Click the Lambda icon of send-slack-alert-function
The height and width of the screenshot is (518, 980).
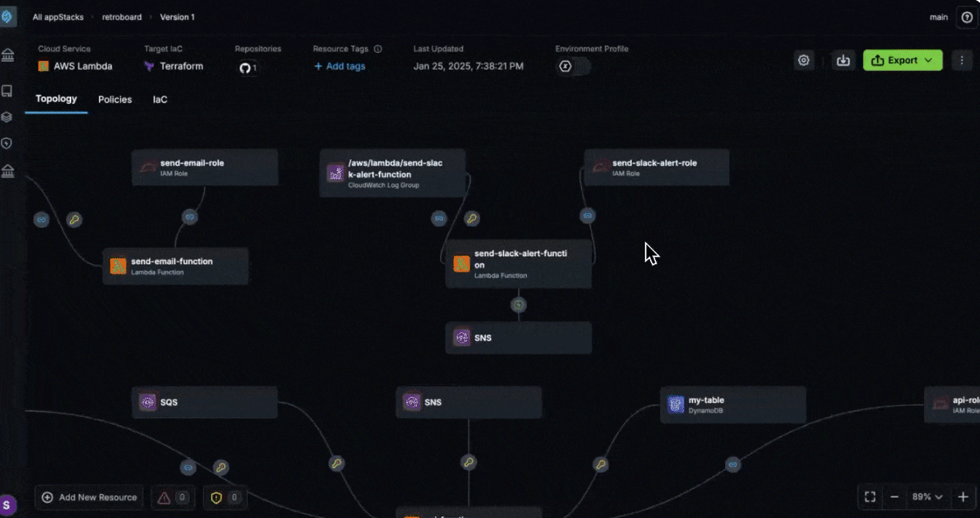(x=461, y=264)
